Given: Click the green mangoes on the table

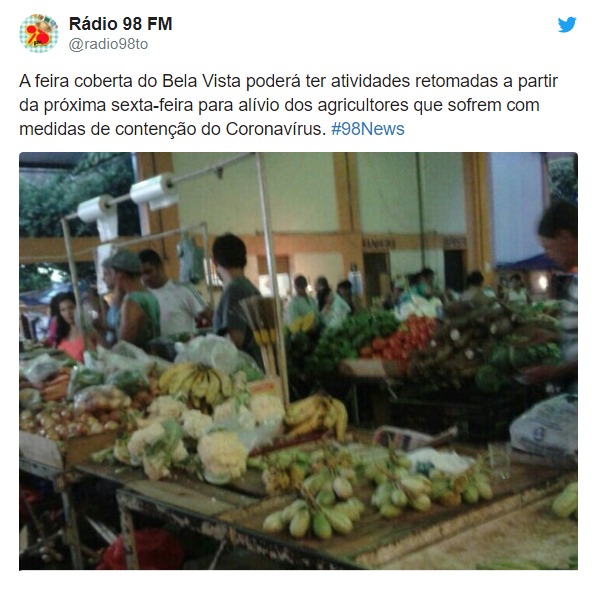Looking at the screenshot, I should coord(377,493).
